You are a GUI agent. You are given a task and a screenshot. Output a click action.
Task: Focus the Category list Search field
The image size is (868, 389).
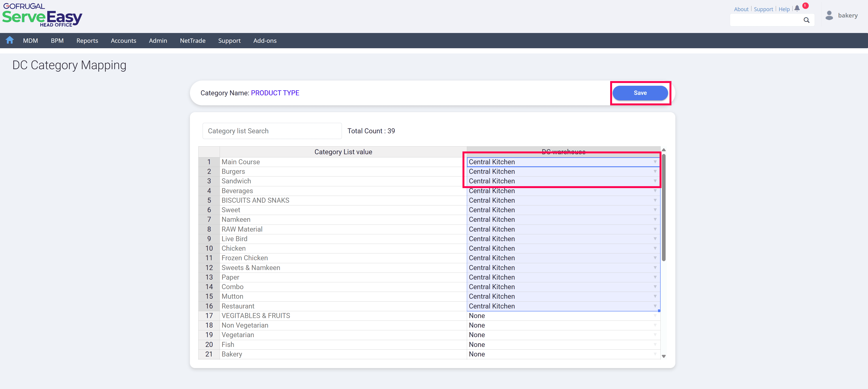pos(272,131)
